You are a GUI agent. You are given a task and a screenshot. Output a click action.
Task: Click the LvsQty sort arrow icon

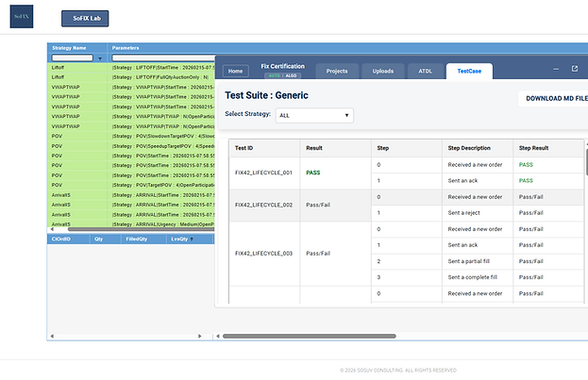click(192, 240)
